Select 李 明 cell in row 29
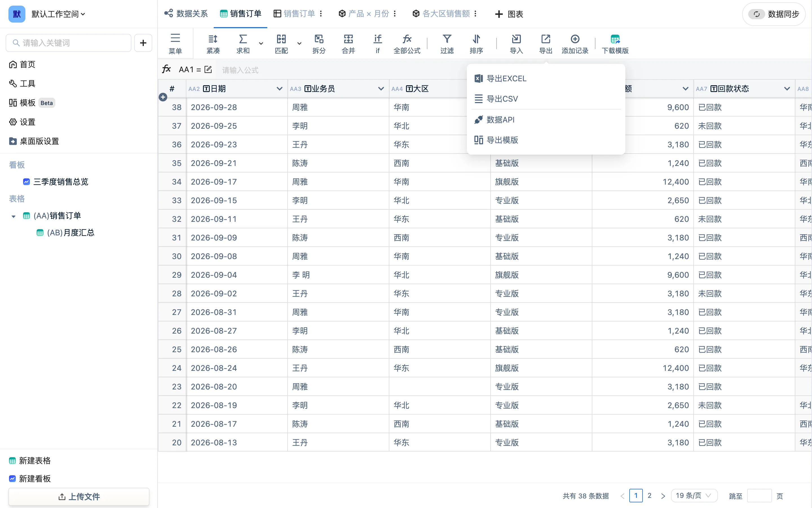Screen dimensions: 812x508 (x=338, y=275)
